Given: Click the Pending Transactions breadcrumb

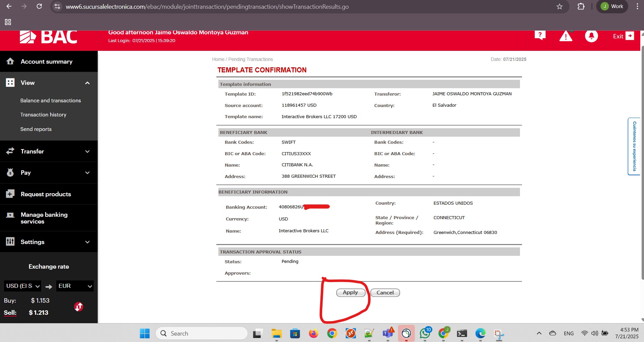Looking at the screenshot, I should click(250, 59).
